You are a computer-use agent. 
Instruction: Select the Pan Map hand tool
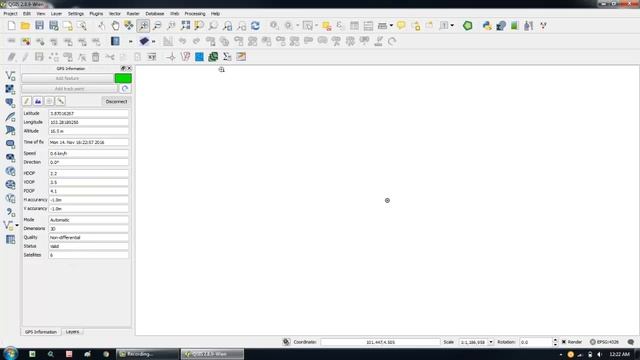[x=115, y=26]
